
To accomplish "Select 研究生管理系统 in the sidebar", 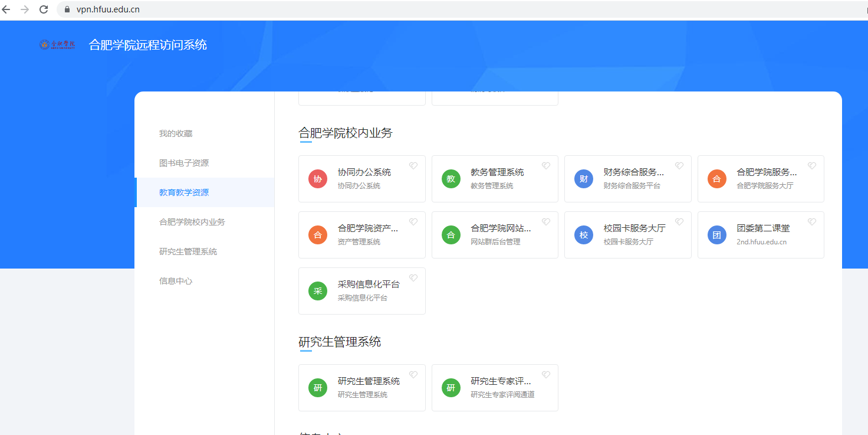I will click(x=204, y=251).
